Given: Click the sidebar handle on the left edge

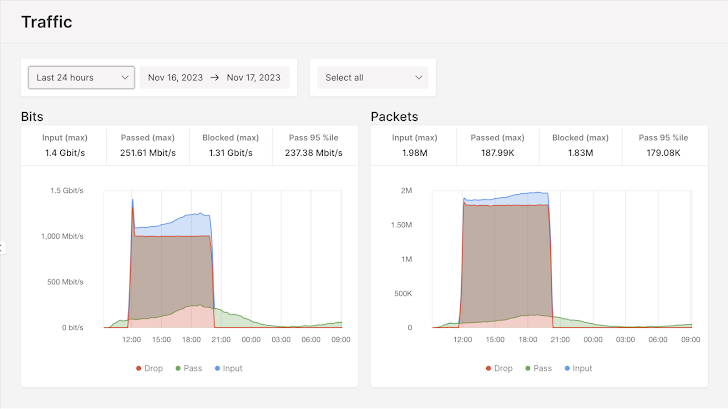Looking at the screenshot, I should coord(3,248).
